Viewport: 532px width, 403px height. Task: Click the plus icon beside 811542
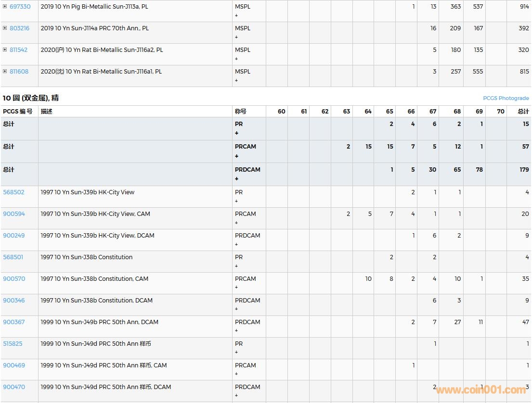pos(5,50)
